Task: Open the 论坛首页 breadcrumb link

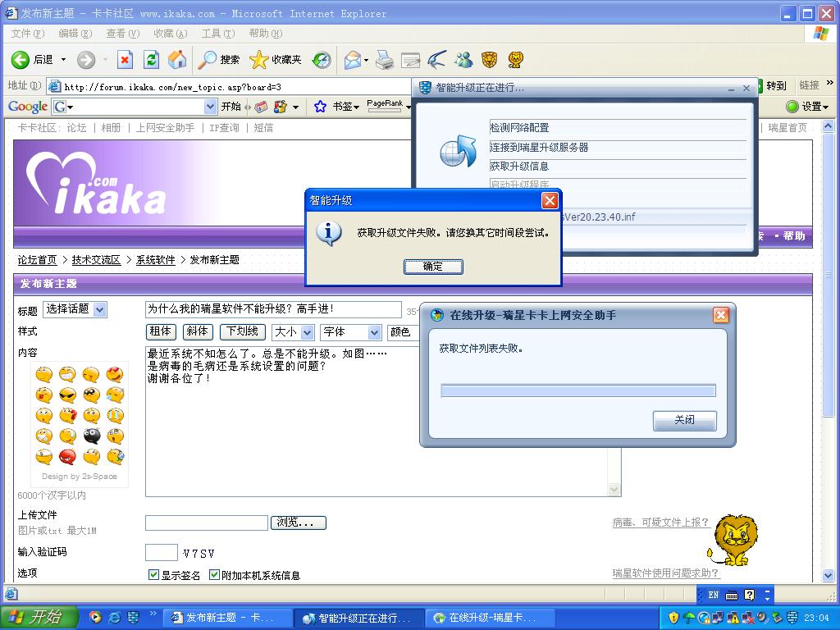Action: (x=37, y=260)
